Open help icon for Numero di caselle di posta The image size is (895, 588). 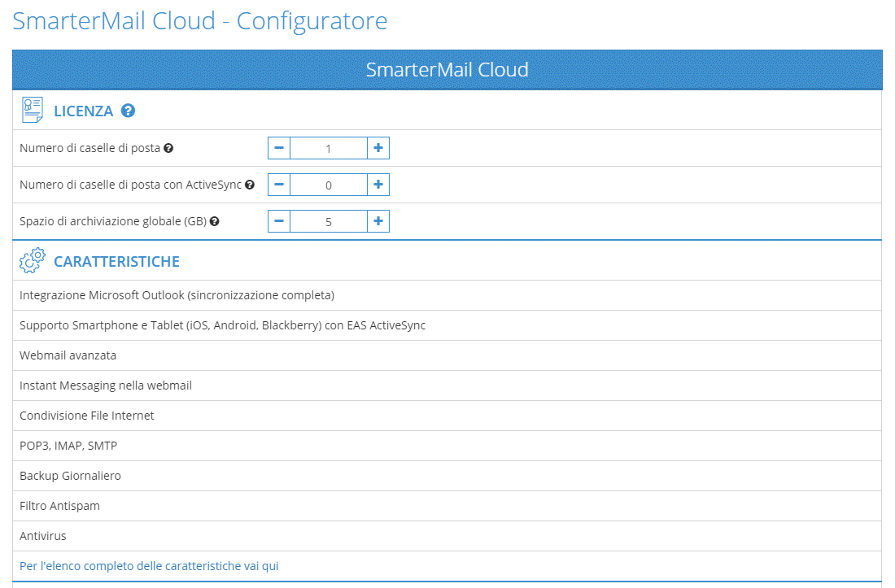click(x=168, y=148)
